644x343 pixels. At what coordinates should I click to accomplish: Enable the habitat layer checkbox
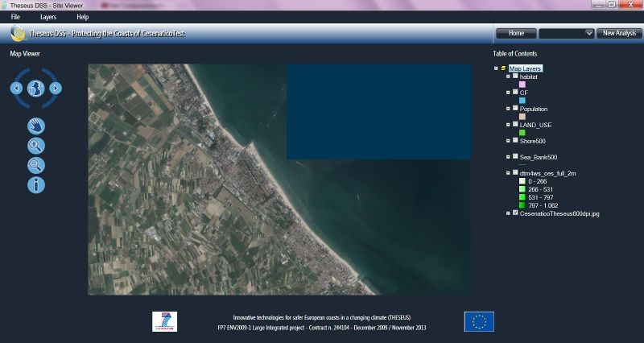515,76
